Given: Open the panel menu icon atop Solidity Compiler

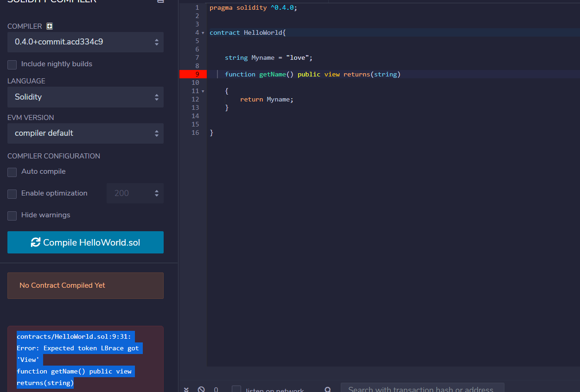Looking at the screenshot, I should click(x=160, y=2).
